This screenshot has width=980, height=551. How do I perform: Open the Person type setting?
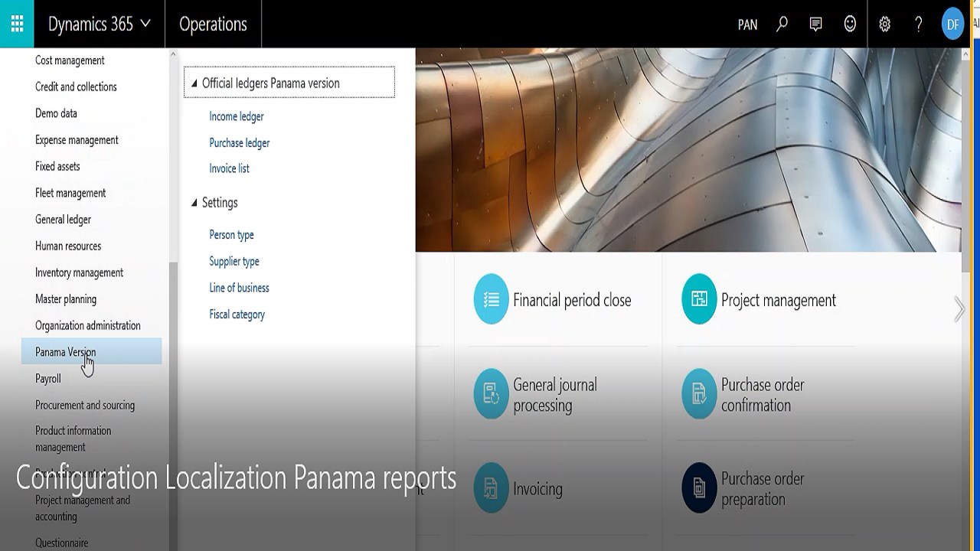231,235
